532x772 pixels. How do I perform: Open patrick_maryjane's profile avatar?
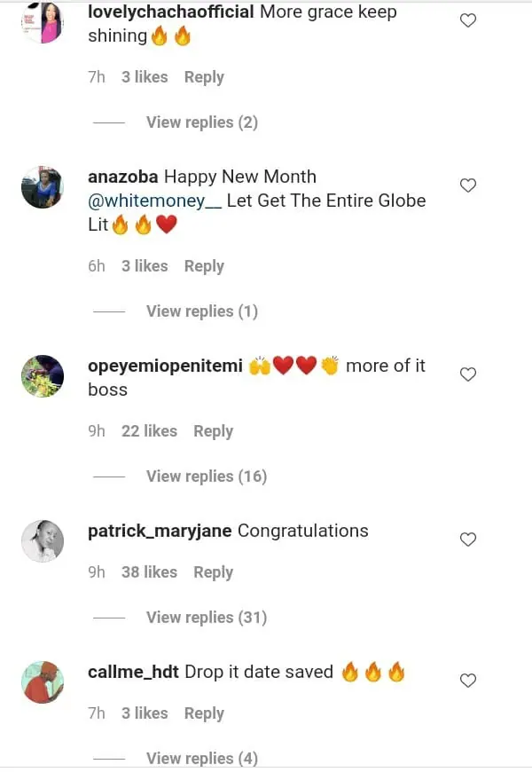42,541
